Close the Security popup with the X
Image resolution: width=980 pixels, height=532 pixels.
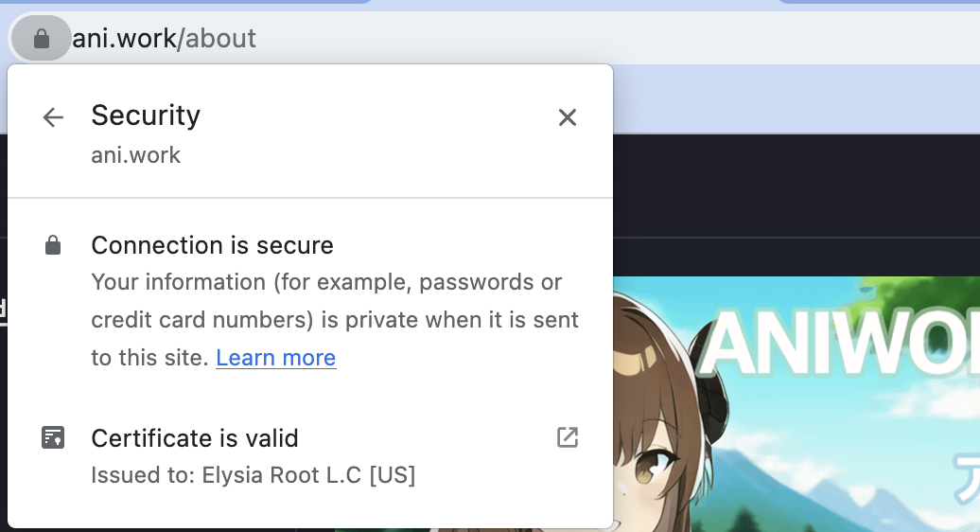567,117
